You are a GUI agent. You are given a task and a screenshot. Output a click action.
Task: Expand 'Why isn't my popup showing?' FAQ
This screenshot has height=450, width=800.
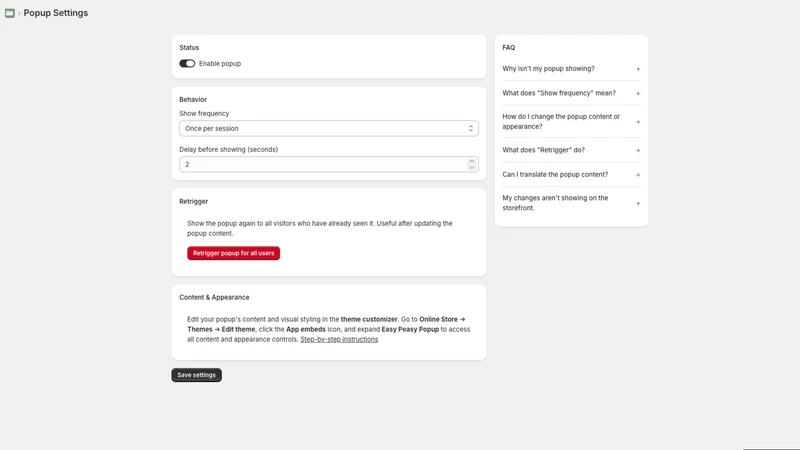tap(571, 68)
